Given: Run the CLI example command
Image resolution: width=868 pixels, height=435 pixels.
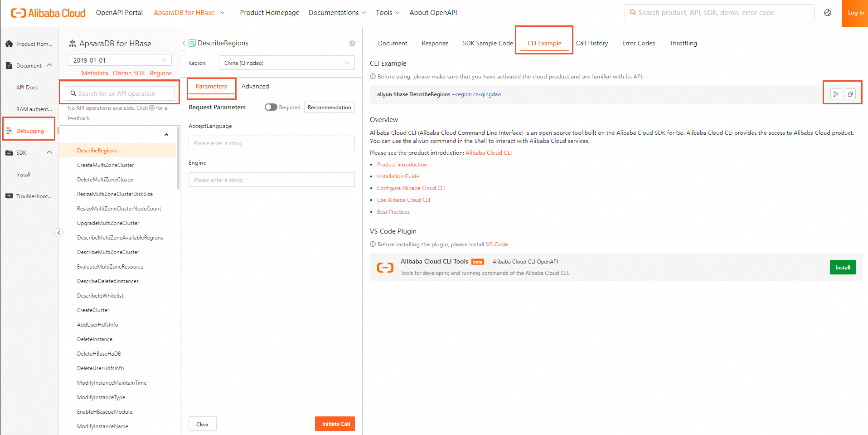Looking at the screenshot, I should pos(835,94).
